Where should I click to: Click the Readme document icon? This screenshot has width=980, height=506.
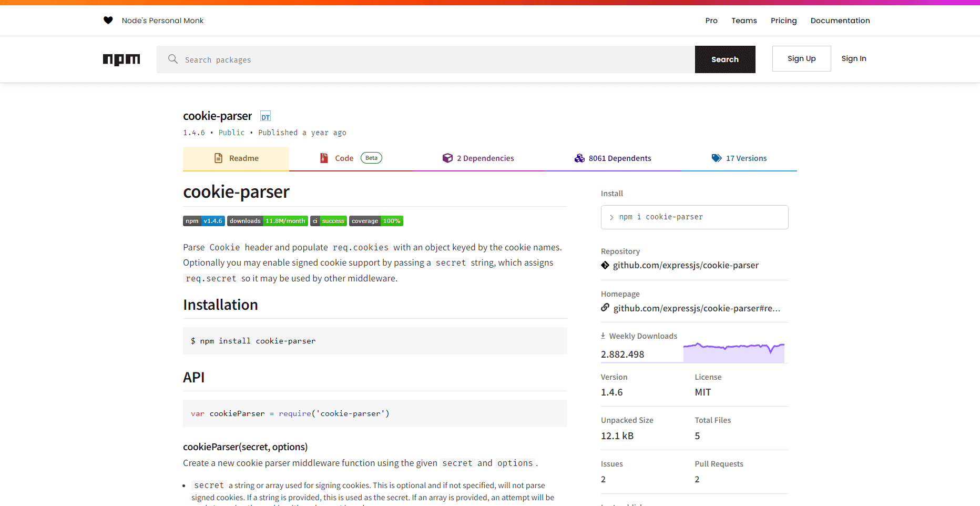219,158
